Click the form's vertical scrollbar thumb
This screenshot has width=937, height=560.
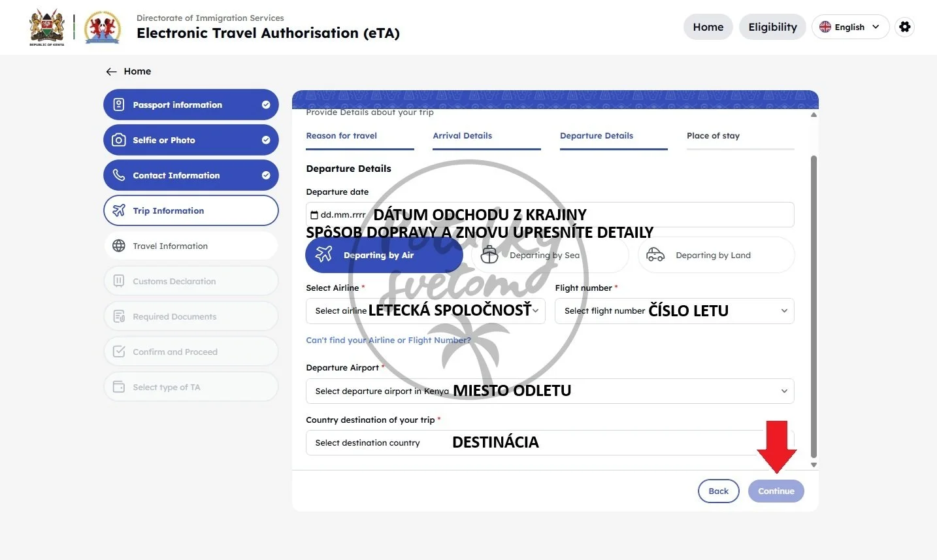pos(814,306)
